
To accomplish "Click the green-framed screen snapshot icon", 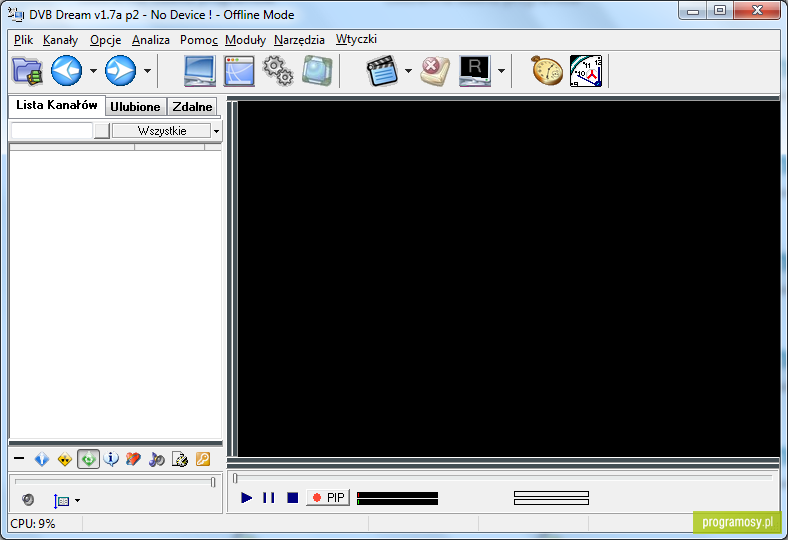I will click(317, 71).
